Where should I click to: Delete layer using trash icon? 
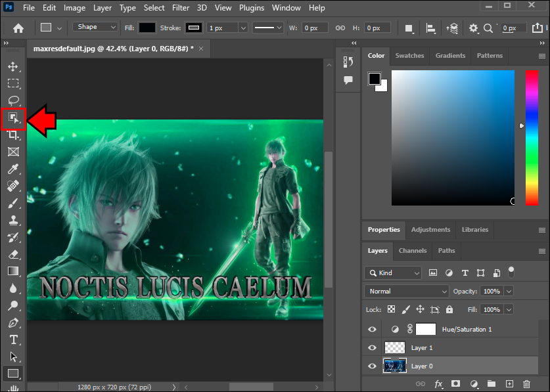click(x=526, y=383)
